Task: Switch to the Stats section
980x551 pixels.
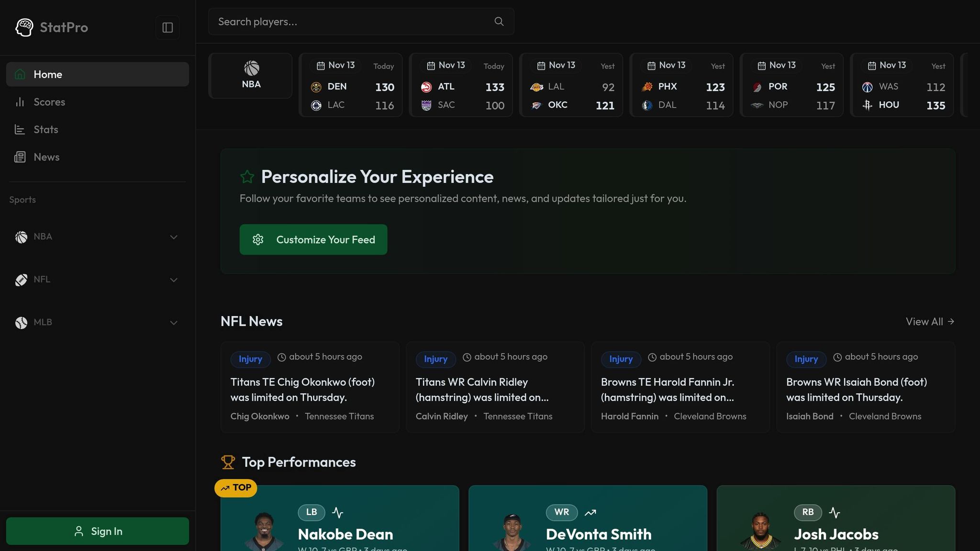Action: [45, 129]
